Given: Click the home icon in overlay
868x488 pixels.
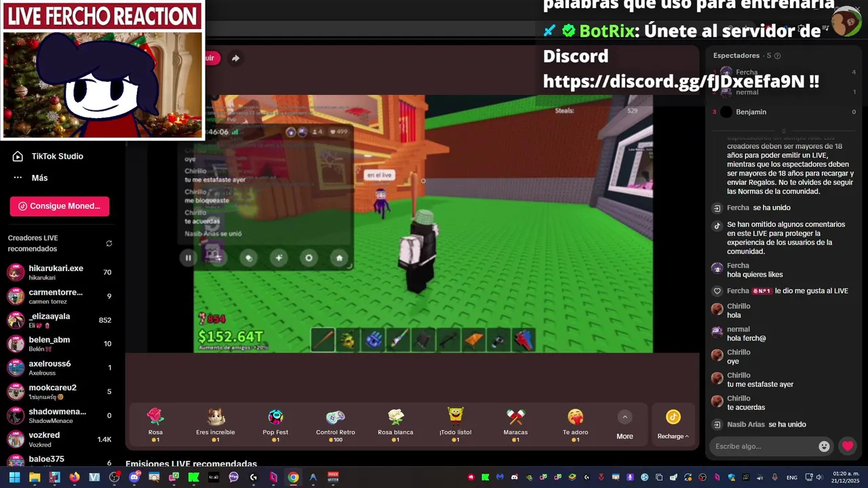Looking at the screenshot, I should point(340,258).
